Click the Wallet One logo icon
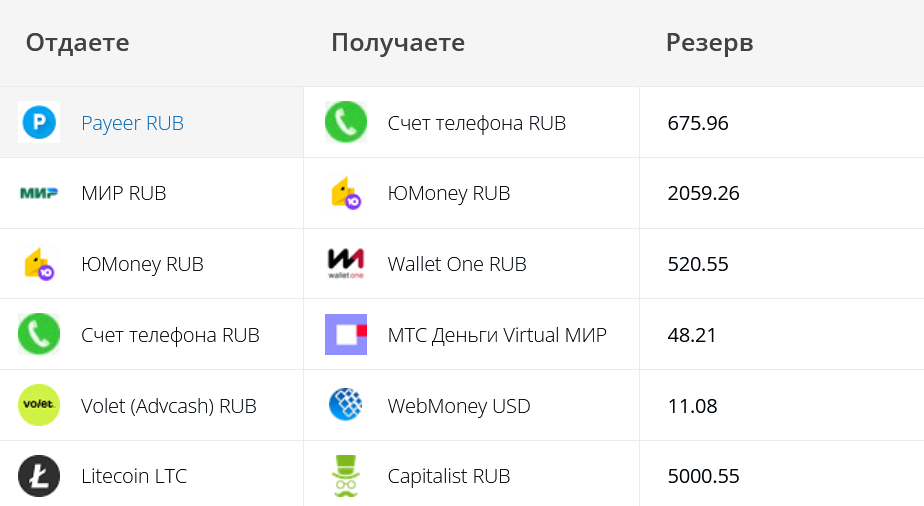Screen dimensions: 924x506 [346, 263]
